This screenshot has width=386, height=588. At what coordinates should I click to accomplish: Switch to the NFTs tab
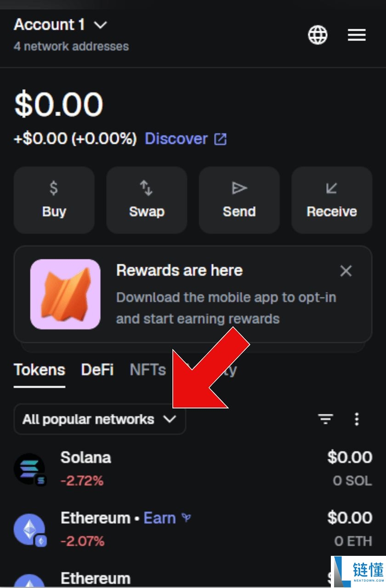tap(148, 369)
